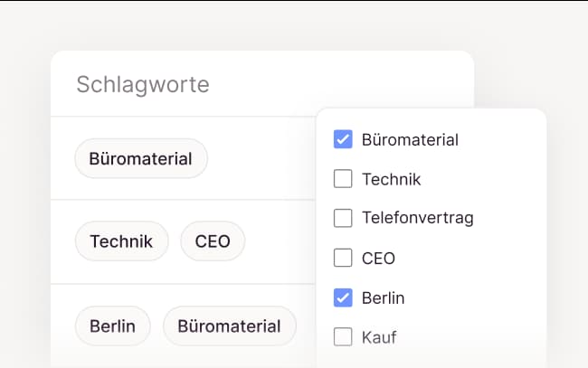Viewport: 588px width, 368px height.
Task: Select the CEO tag chip
Action: (x=213, y=241)
